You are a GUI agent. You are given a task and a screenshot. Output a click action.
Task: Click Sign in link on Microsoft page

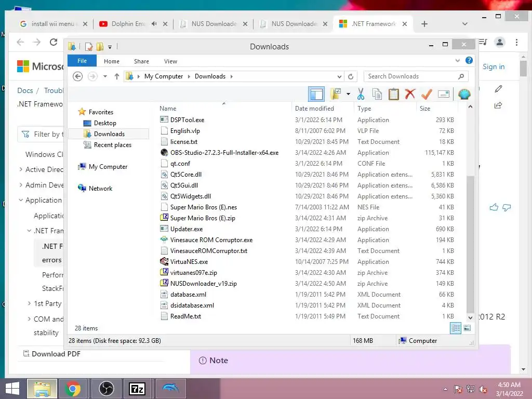(x=494, y=67)
